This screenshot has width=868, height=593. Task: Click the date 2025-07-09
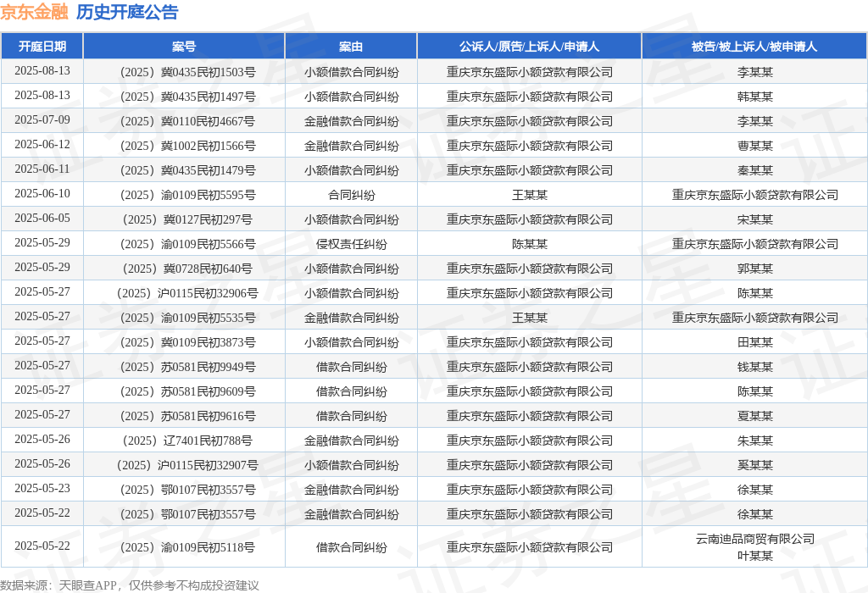pyautogui.click(x=42, y=120)
